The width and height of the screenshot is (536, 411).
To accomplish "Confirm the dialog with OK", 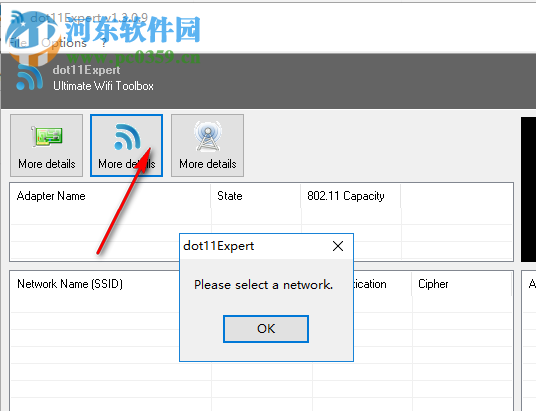I will coord(266,329).
